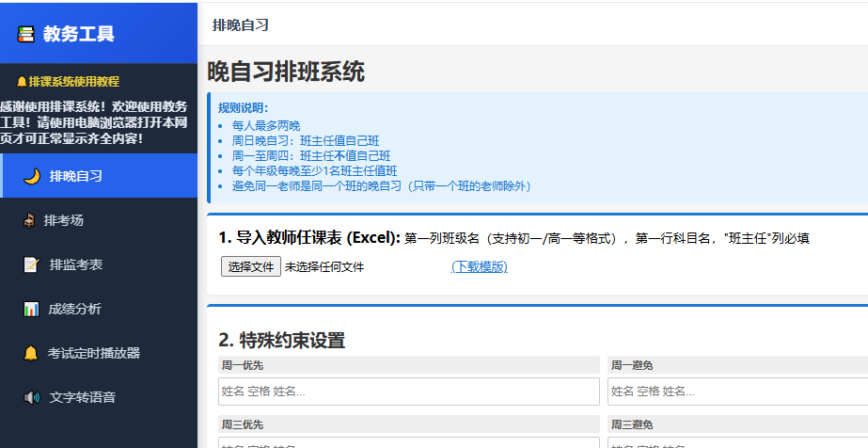The image size is (868, 448).
Task: Click the rule starting with 避免同一老师
Action: (382, 186)
